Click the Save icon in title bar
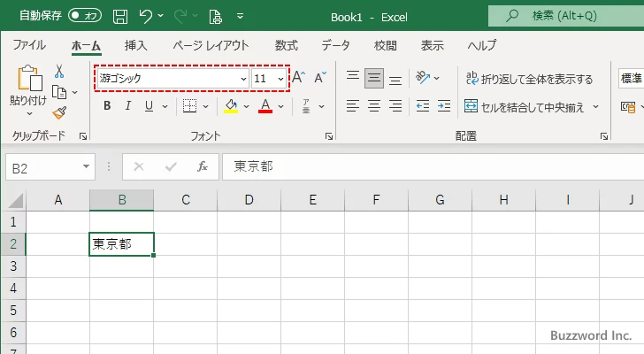The height and width of the screenshot is (354, 644). [120, 17]
